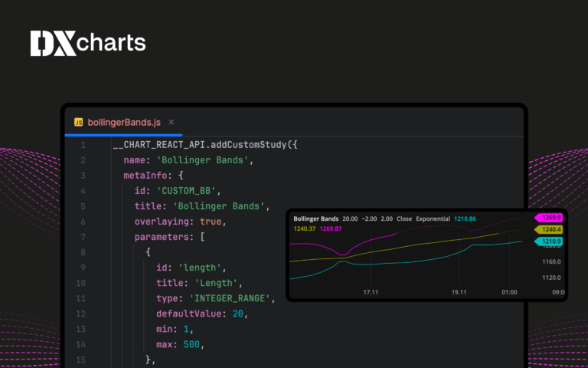Click the min value 1 in code
This screenshot has height=368, width=588.
coord(186,329)
